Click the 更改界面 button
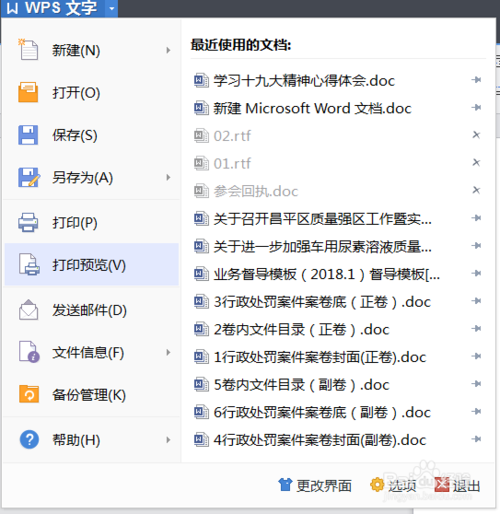This screenshot has width=500, height=514. pyautogui.click(x=315, y=485)
